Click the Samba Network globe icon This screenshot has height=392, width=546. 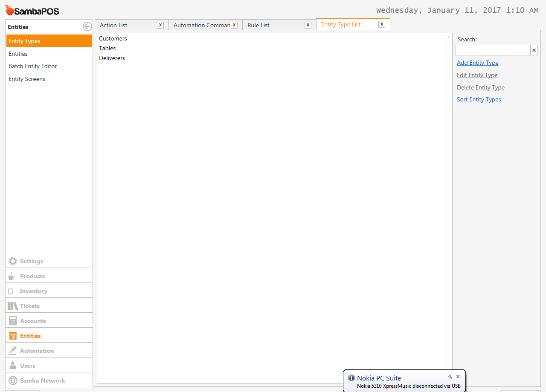click(13, 380)
